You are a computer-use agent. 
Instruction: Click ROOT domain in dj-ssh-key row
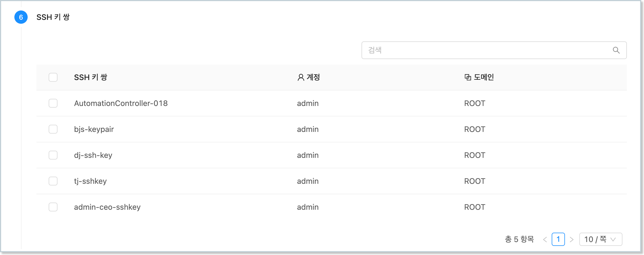(x=475, y=155)
